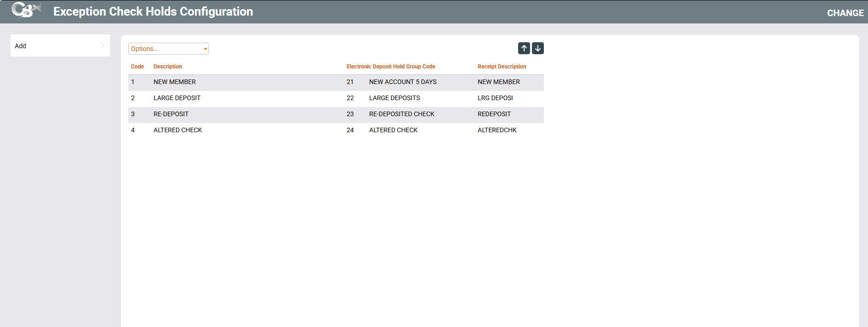Click Electronic Deposit Hold Group Code header
This screenshot has width=868, height=327.
pos(391,67)
